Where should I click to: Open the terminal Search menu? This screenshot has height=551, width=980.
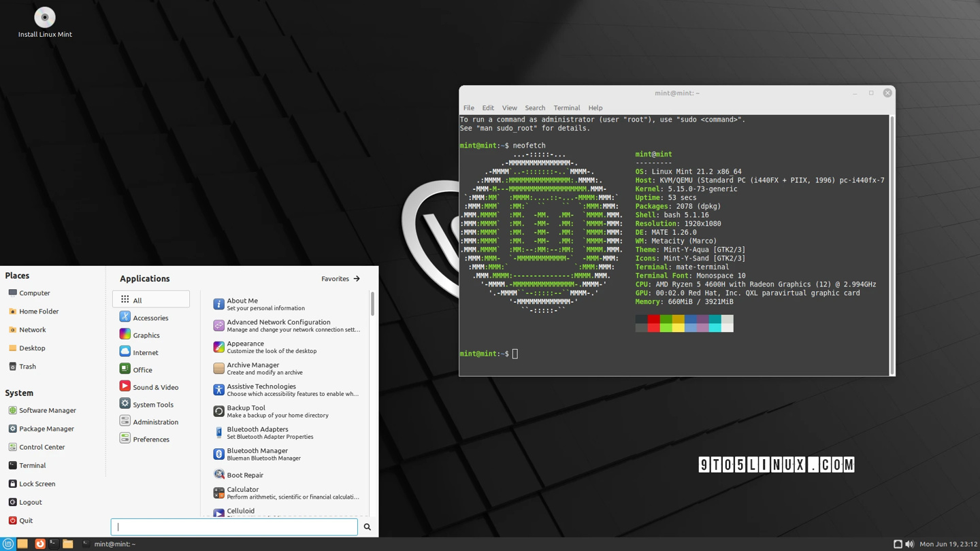coord(535,107)
